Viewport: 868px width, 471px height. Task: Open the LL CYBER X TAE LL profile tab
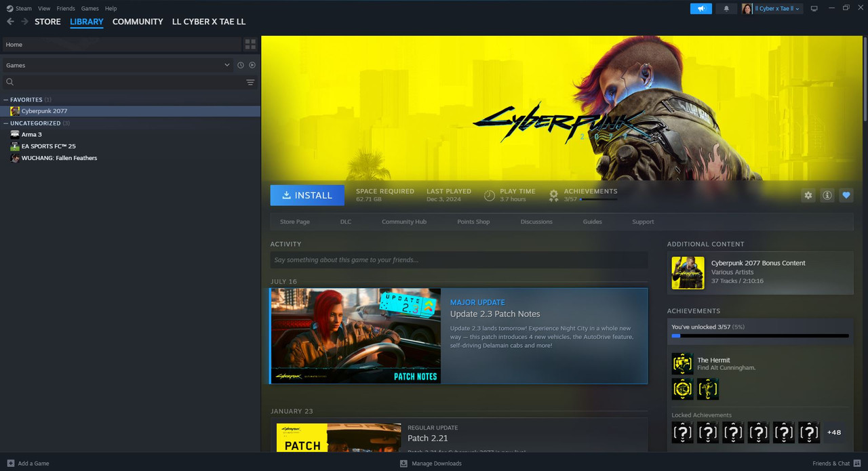point(209,22)
